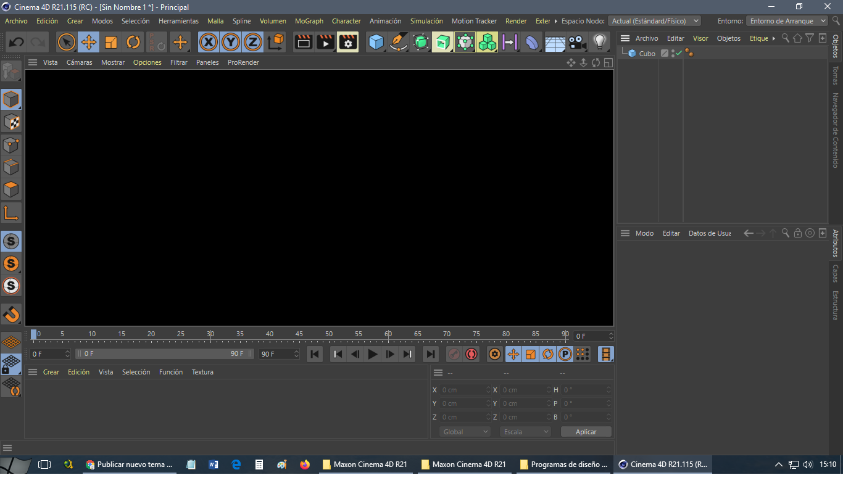The width and height of the screenshot is (843, 504).
Task: Click the Locked Workplane icon
Action: 11,365
